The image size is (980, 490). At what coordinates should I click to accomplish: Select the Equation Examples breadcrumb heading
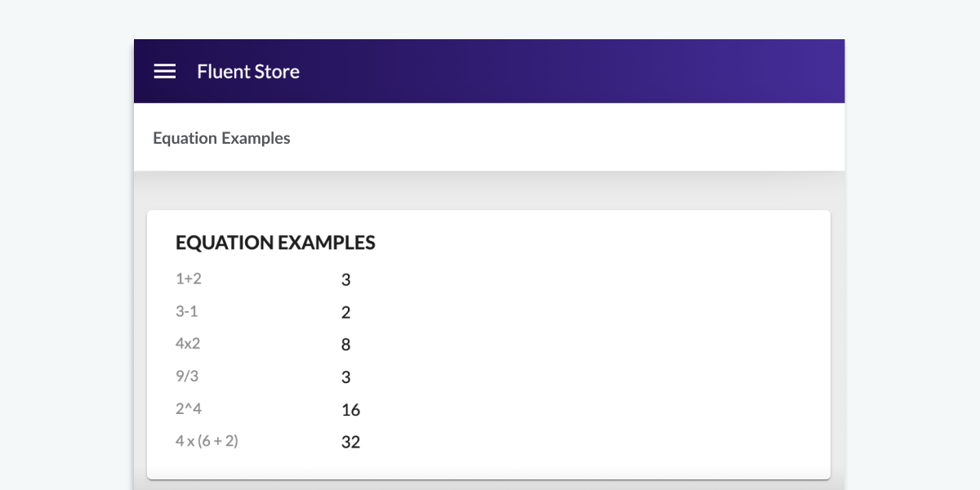pos(221,138)
